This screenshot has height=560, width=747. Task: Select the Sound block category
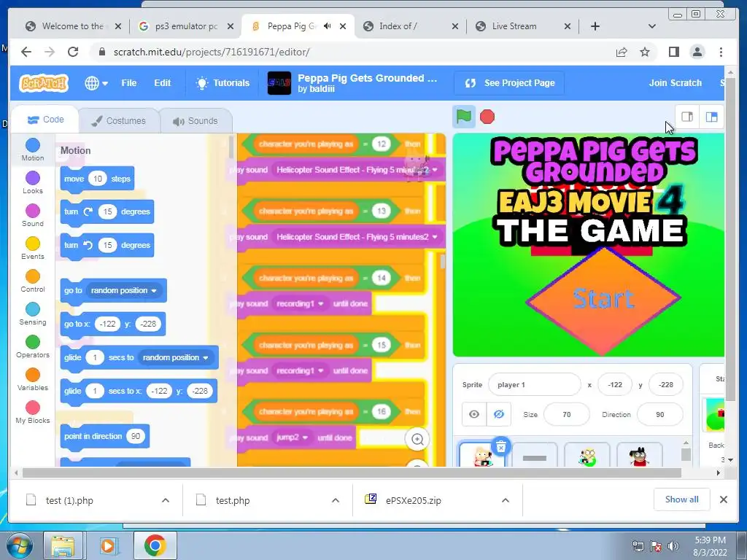(x=32, y=215)
